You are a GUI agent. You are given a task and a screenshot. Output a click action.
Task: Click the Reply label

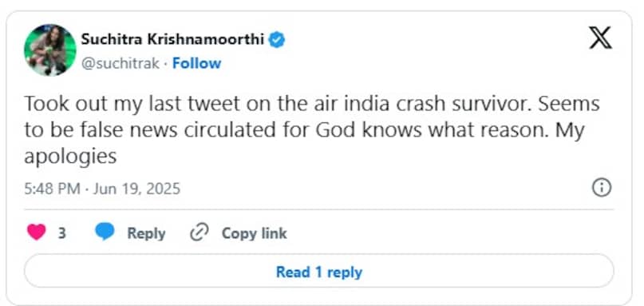(146, 233)
